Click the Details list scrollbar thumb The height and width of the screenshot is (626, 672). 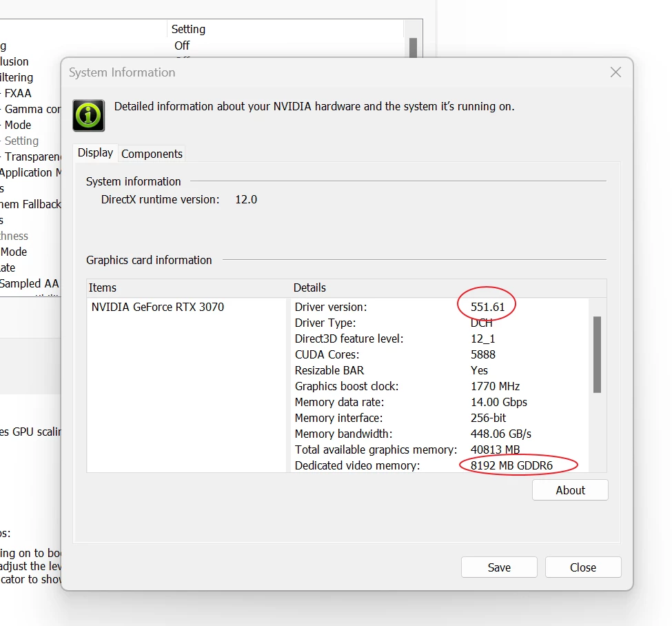(597, 354)
